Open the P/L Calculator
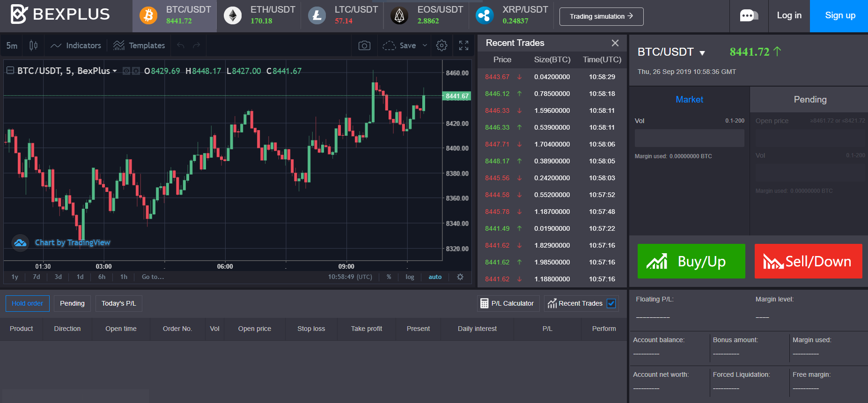The height and width of the screenshot is (403, 868). pyautogui.click(x=508, y=303)
